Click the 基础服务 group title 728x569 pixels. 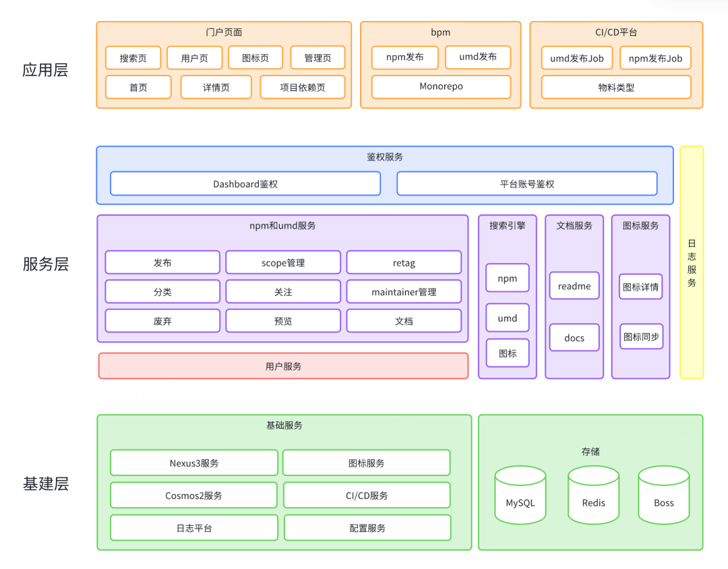point(284,425)
